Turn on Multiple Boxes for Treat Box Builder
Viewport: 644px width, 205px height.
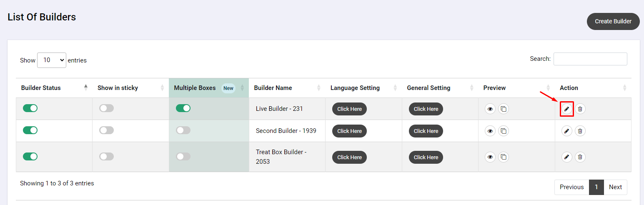click(183, 157)
